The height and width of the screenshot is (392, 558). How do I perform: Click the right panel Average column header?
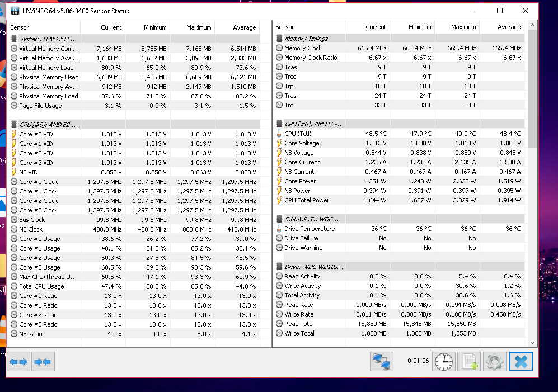(502, 27)
